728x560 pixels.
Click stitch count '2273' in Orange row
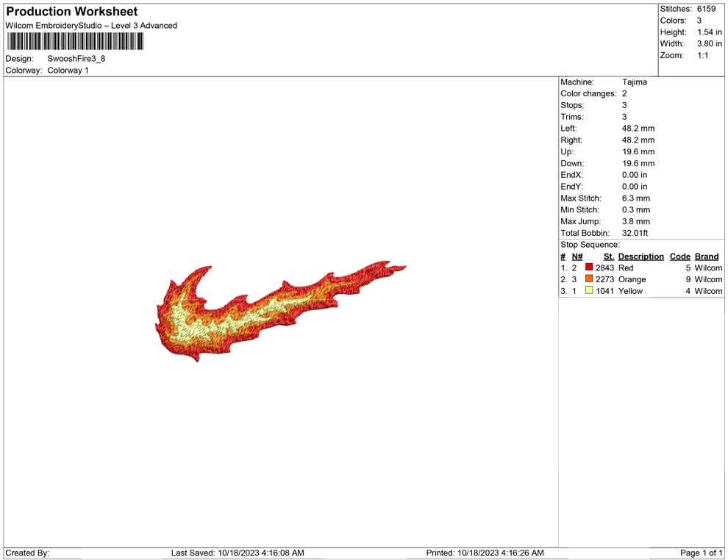pos(605,279)
